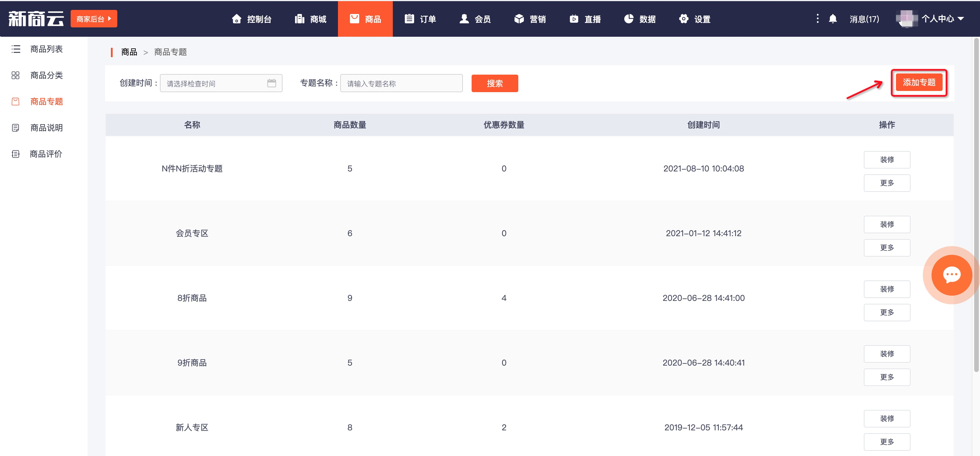Go to 会员 menu label

pyautogui.click(x=482, y=19)
